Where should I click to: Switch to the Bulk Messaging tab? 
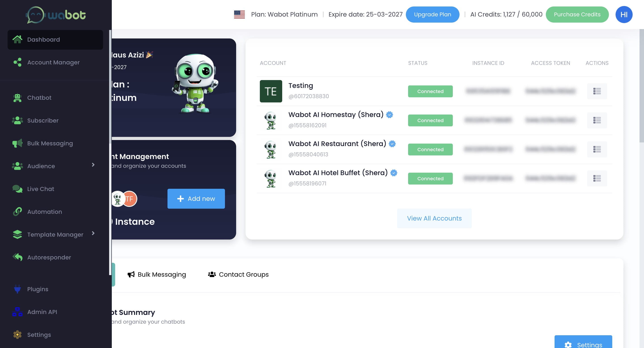(x=157, y=274)
